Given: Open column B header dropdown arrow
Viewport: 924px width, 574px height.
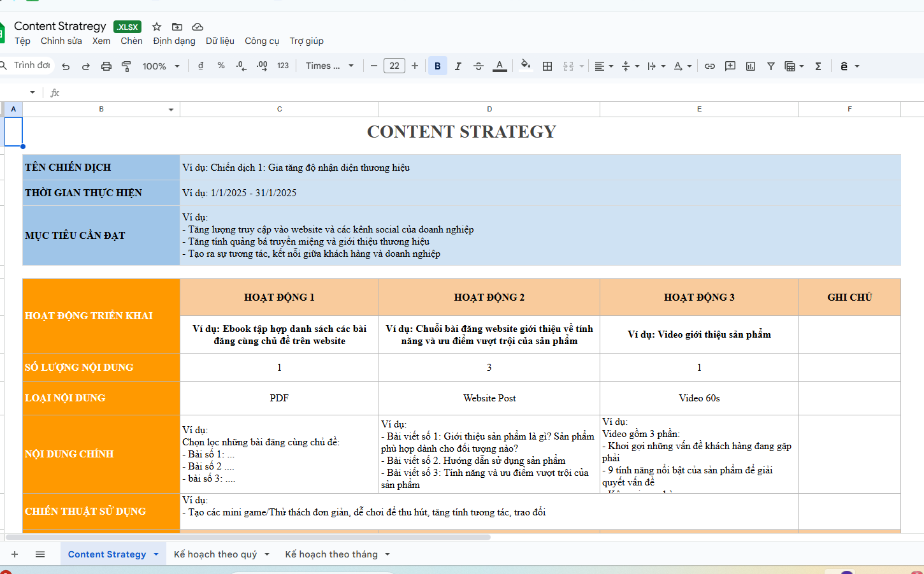Looking at the screenshot, I should [171, 110].
